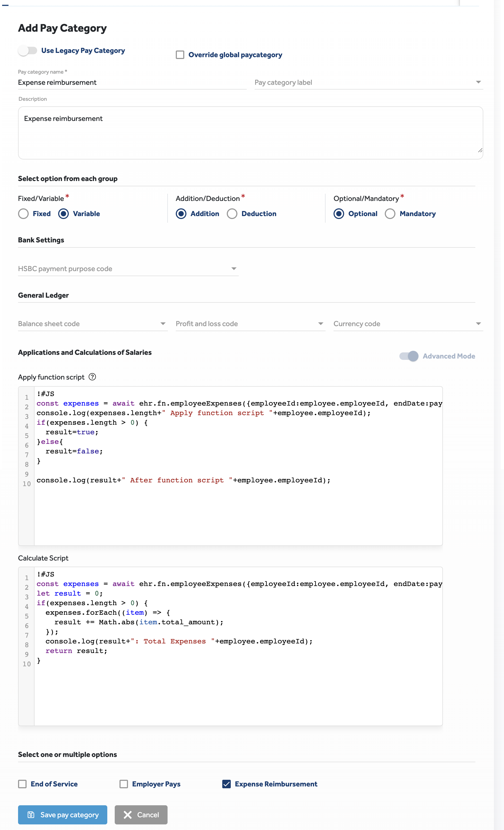Choose the Deduction radio button
Viewport: 504px width, 830px height.
coord(232,214)
